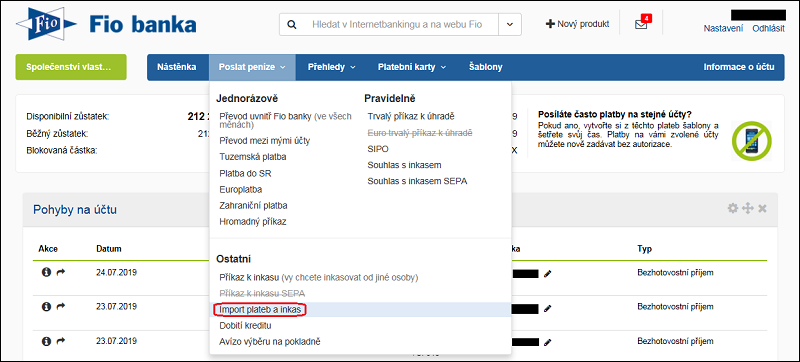Viewport: 800px width, 362px height.
Task: Close the Pohyby na účtu panel
Action: click(x=762, y=208)
